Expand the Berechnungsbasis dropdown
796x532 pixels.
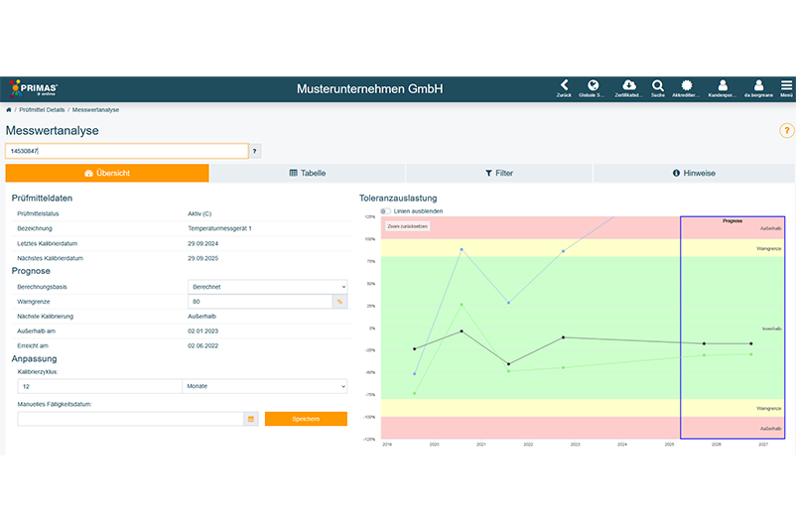[x=267, y=286]
